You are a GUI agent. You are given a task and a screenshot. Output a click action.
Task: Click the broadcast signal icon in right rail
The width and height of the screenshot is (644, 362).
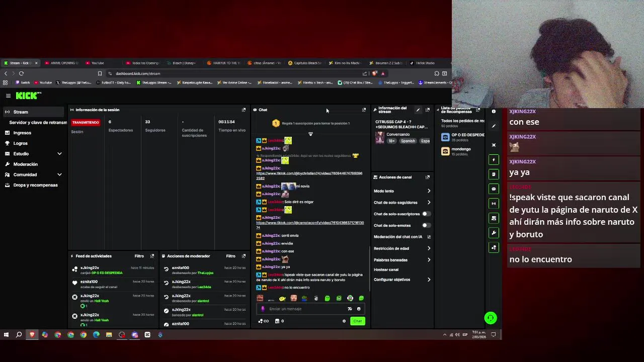click(x=494, y=203)
